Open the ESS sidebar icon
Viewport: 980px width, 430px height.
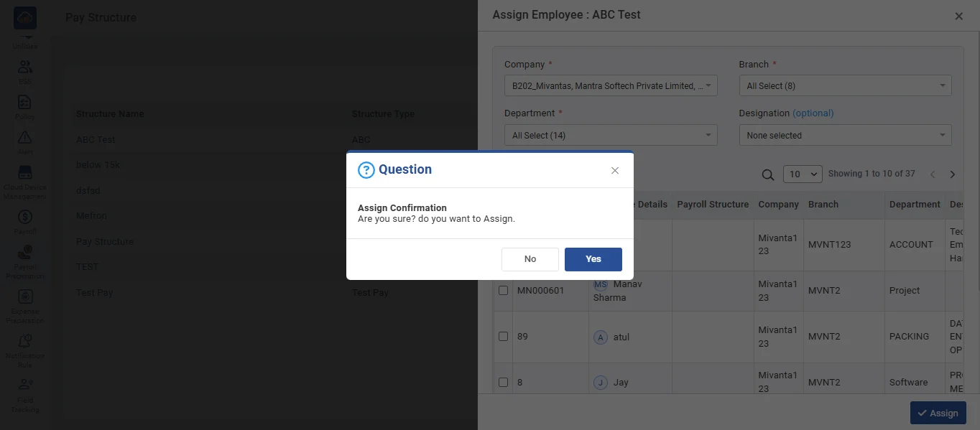click(25, 70)
